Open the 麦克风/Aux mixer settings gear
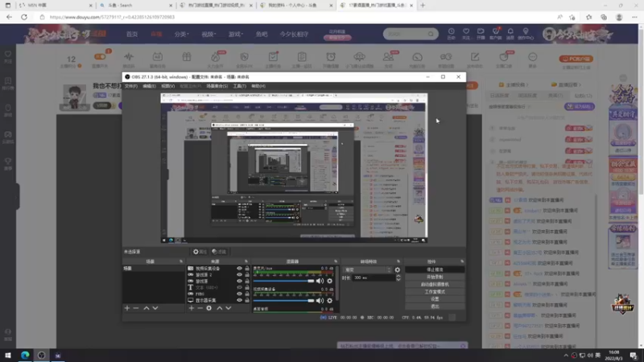The image size is (644, 362). [x=329, y=281]
